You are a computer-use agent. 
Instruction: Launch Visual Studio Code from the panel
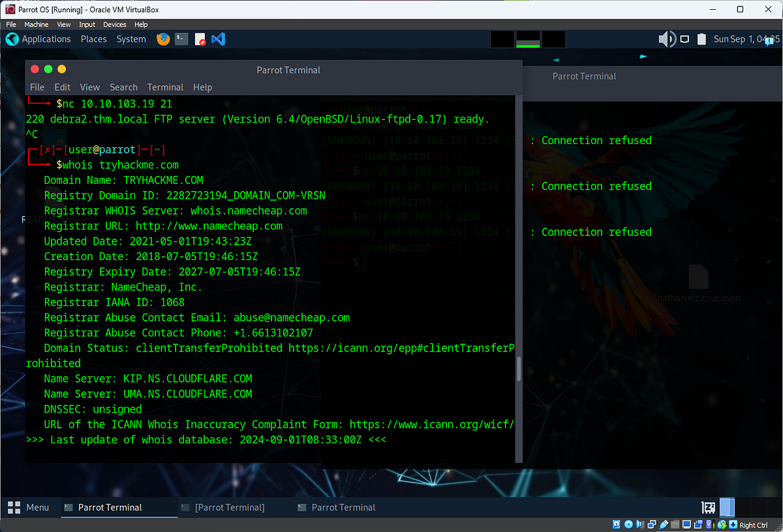(219, 39)
